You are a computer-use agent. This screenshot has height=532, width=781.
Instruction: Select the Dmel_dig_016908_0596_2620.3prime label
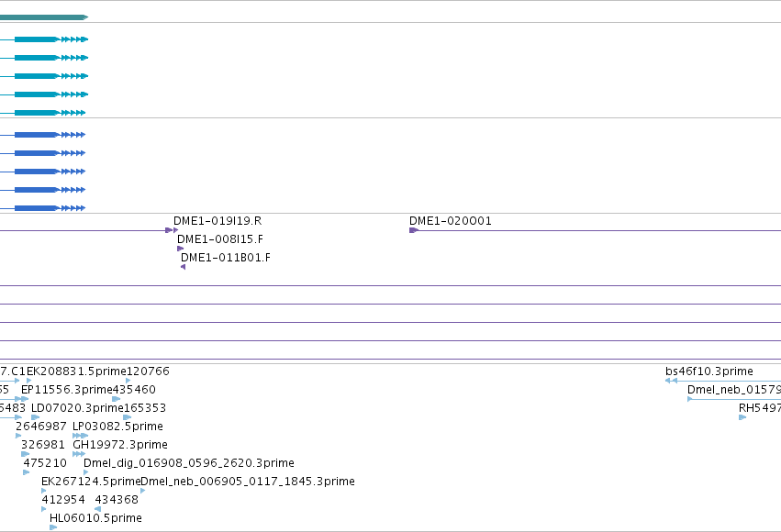pyautogui.click(x=189, y=463)
